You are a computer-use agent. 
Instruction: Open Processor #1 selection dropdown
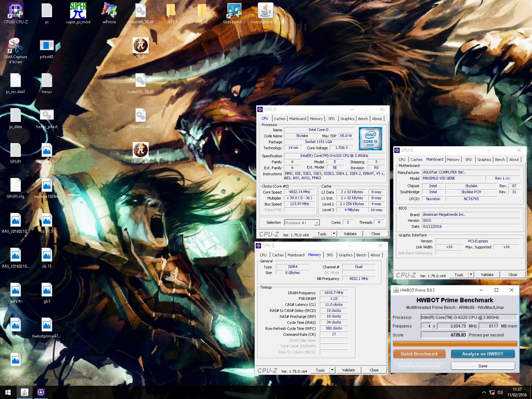pyautogui.click(x=302, y=223)
